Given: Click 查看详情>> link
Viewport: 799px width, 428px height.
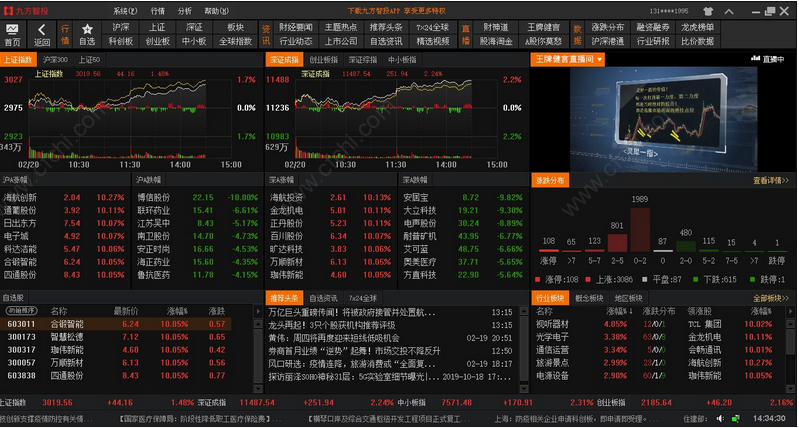Looking at the screenshot, I should click(770, 180).
